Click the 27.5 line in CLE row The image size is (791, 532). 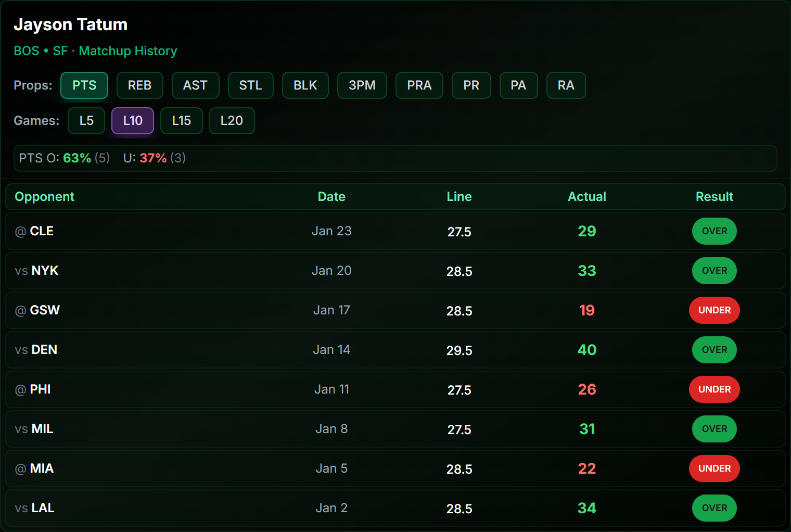459,232
